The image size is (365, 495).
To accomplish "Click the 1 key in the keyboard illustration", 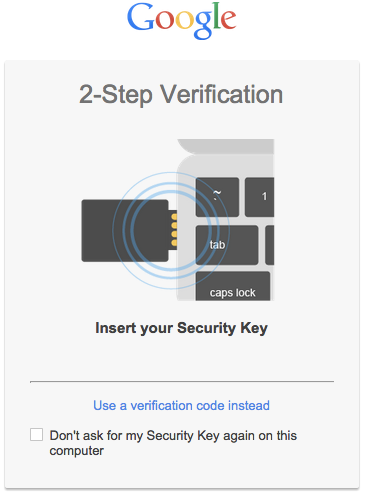I will 259,197.
